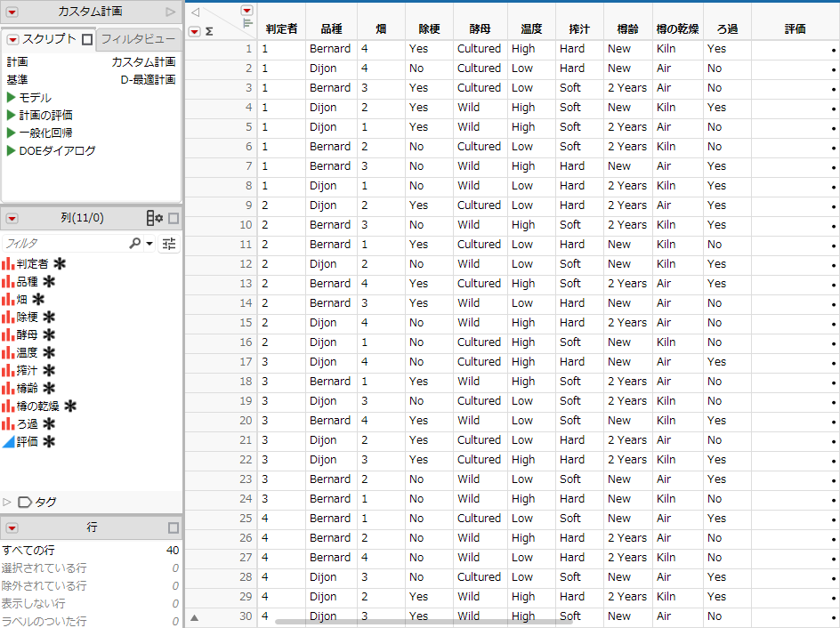840x628 pixels.
Task: Select the 品種 column in the list
Action: coord(27,282)
